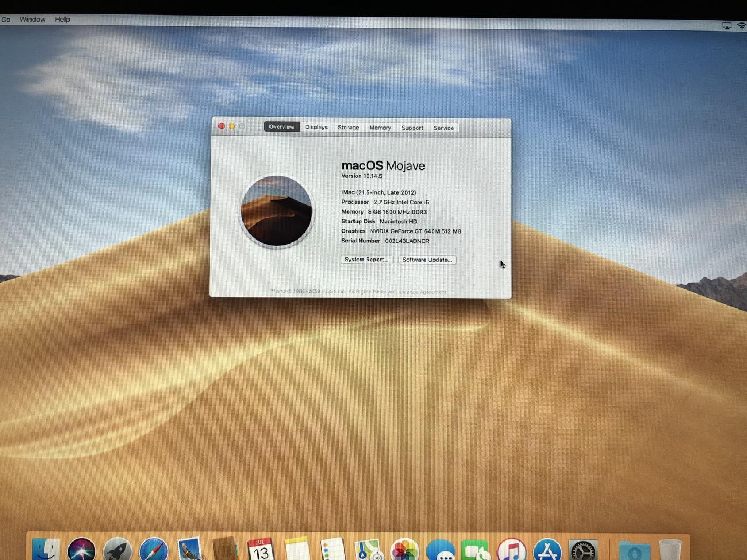
Task: Switch to the Memory tab
Action: pyautogui.click(x=380, y=128)
